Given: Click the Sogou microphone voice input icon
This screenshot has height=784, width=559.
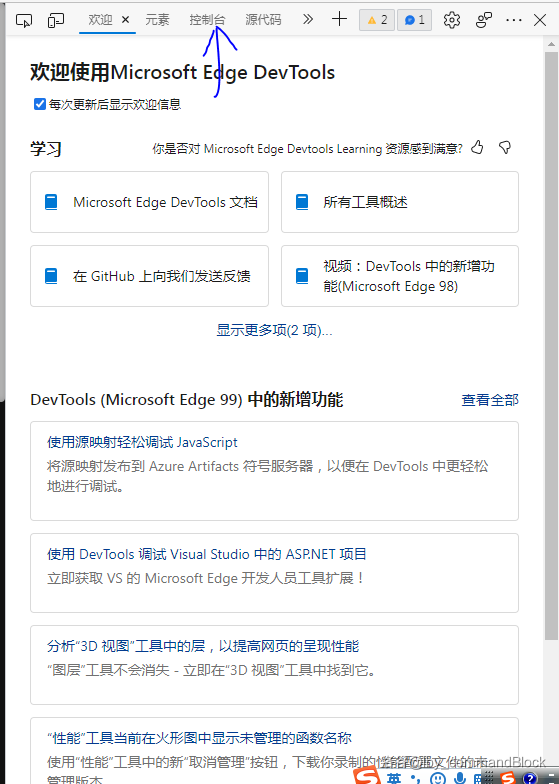Looking at the screenshot, I should click(x=460, y=778).
